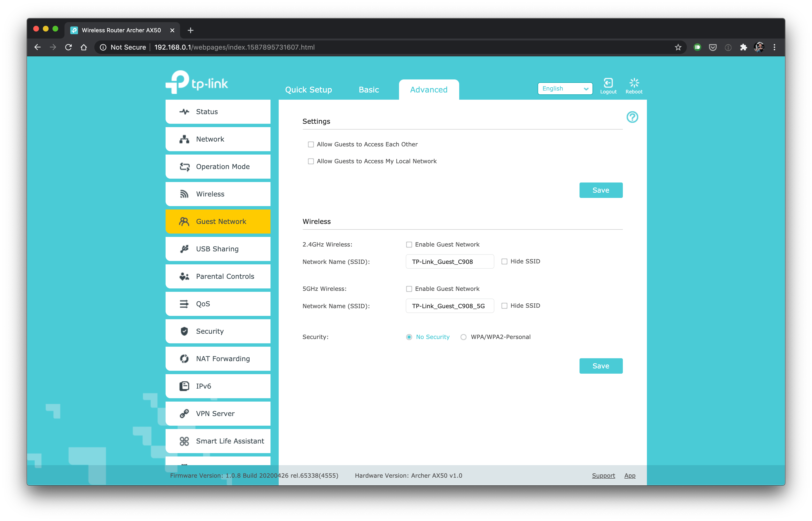Click the Wireless signal icon in sidebar
The image size is (812, 521).
coord(184,194)
